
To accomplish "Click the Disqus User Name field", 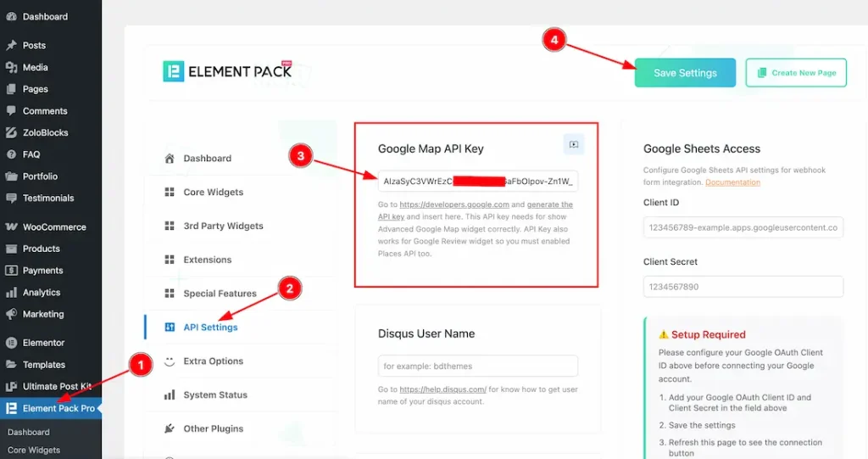I will pyautogui.click(x=478, y=366).
